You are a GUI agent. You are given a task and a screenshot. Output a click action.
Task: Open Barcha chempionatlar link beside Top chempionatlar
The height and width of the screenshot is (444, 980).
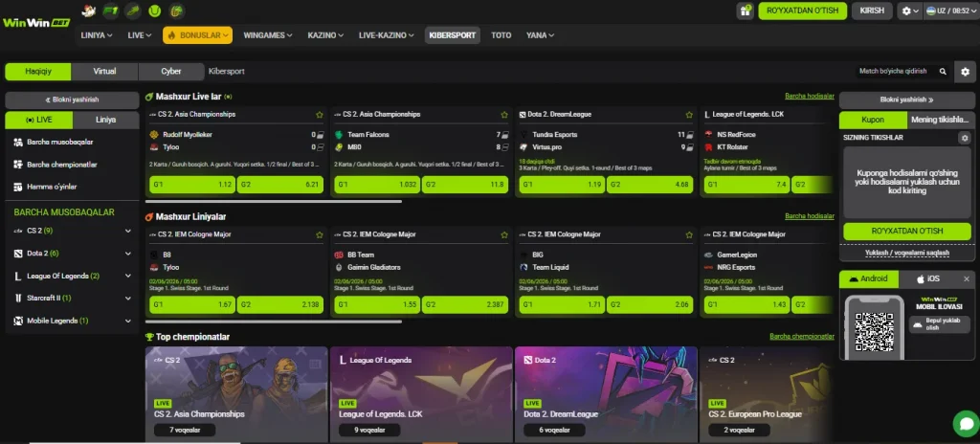(802, 337)
